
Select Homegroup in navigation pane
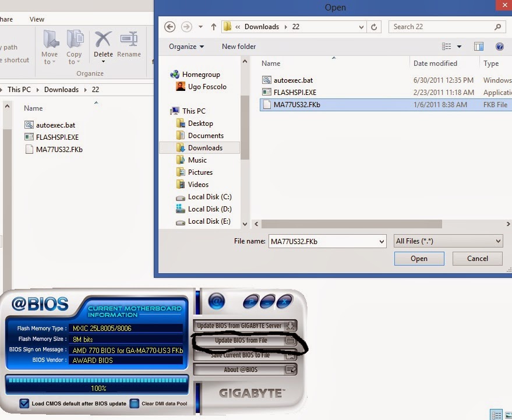(x=195, y=75)
